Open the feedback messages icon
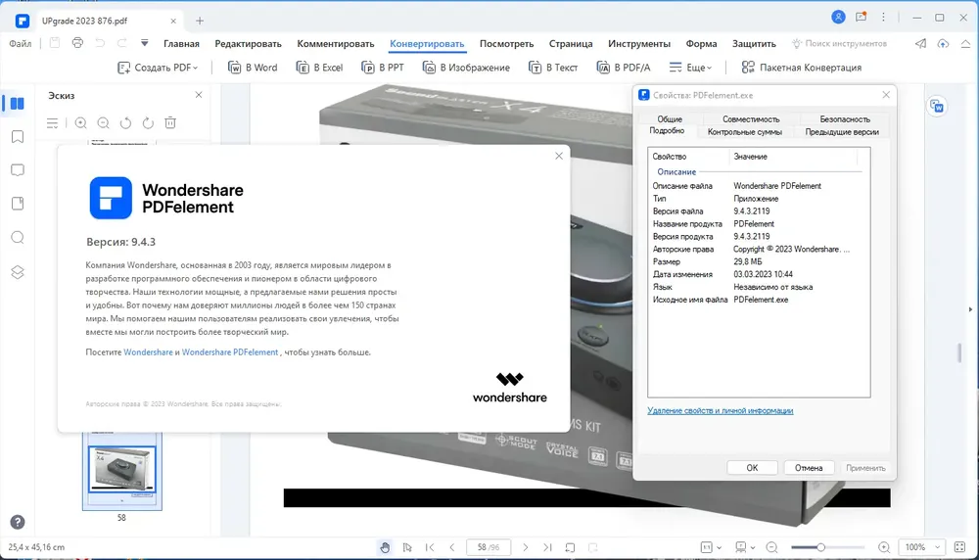This screenshot has width=979, height=560. (862, 17)
